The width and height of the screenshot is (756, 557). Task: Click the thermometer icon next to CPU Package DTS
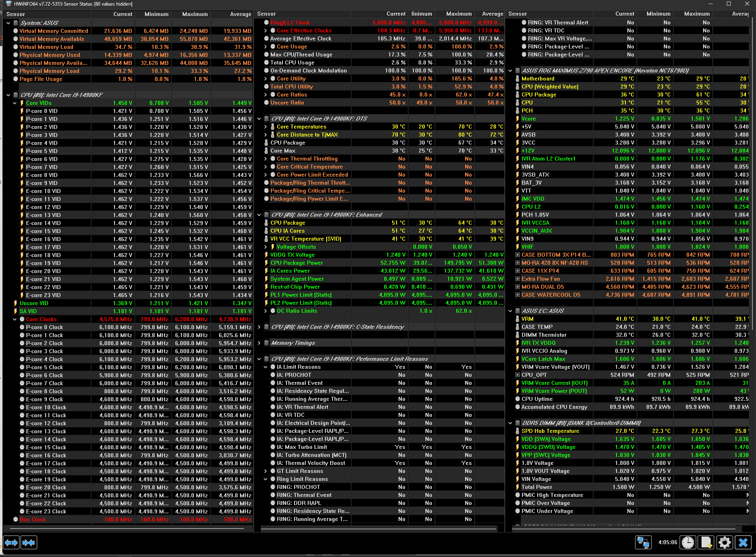click(x=266, y=143)
